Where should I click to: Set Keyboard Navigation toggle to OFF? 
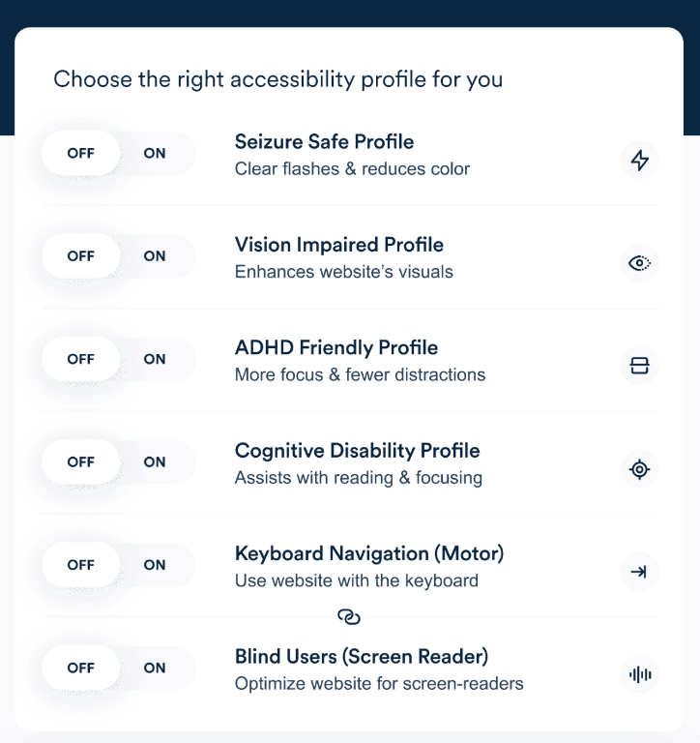coord(81,565)
